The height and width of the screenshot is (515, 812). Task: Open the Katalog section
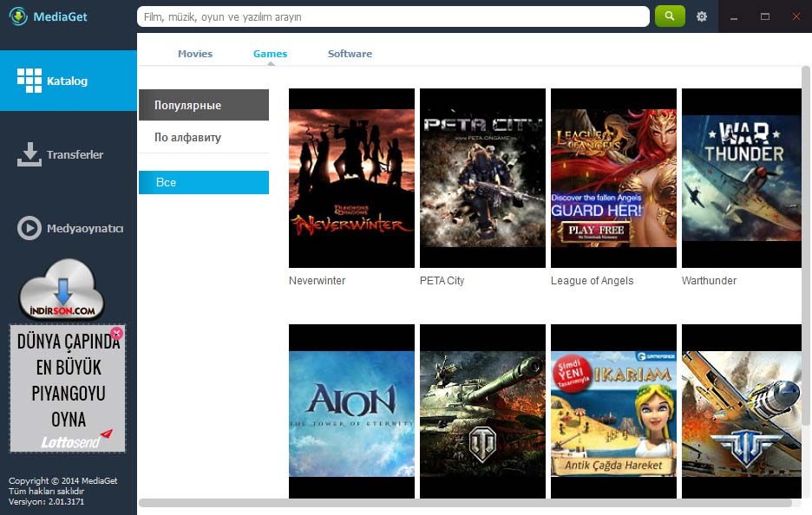coord(69,81)
